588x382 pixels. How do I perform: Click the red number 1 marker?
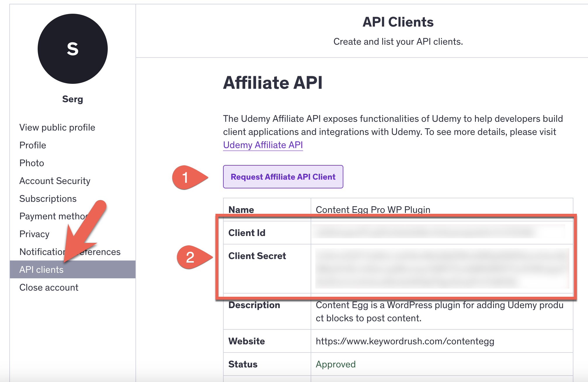[x=186, y=177]
